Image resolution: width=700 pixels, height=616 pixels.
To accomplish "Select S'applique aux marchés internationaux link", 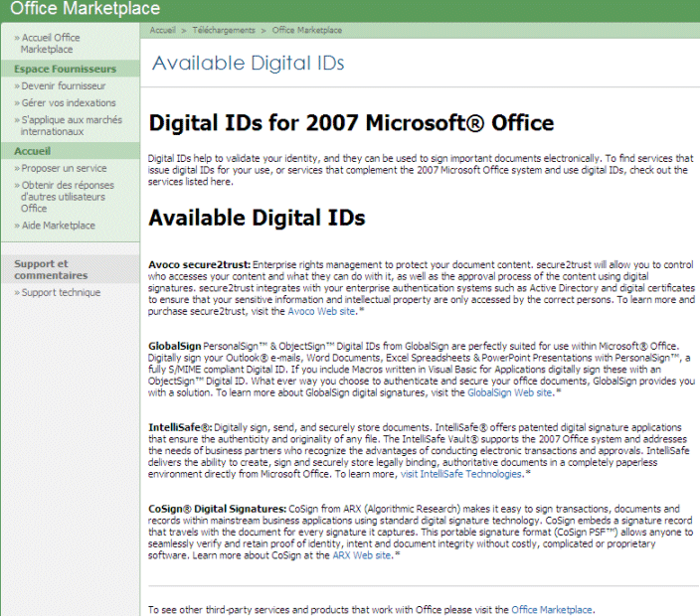I will pos(71,125).
